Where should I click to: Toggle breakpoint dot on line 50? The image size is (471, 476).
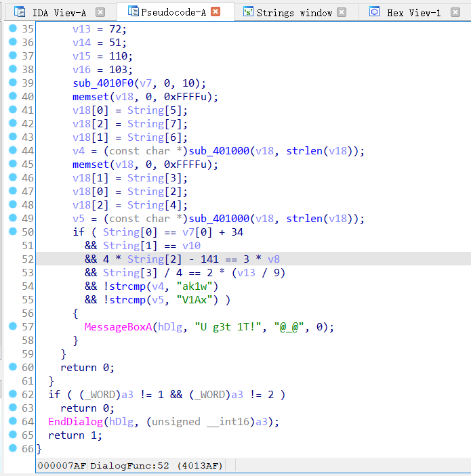pyautogui.click(x=12, y=232)
